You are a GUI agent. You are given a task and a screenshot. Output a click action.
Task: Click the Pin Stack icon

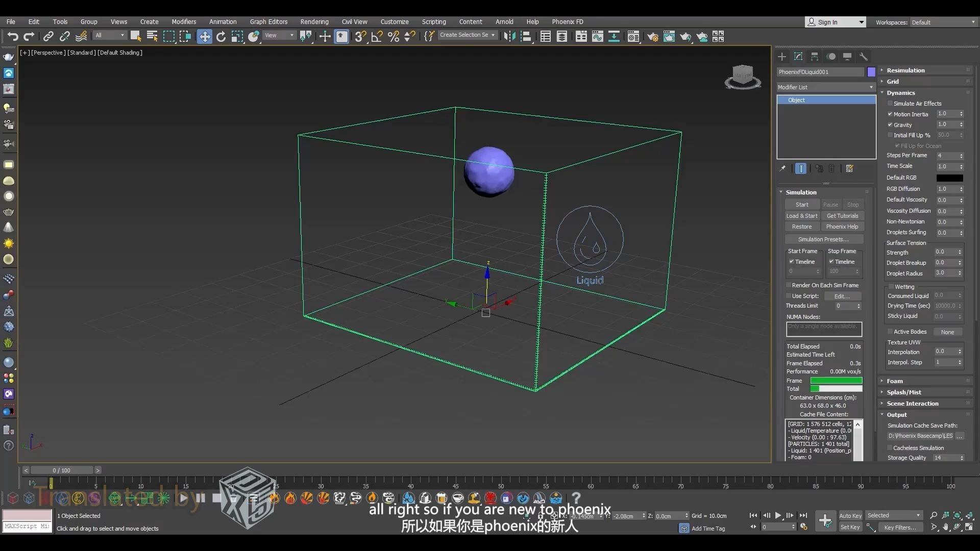782,168
